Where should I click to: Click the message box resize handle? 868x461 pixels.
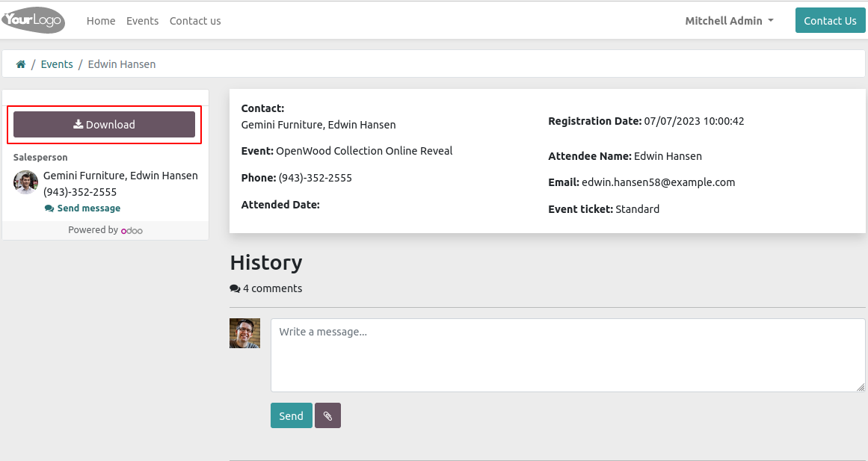[861, 387]
